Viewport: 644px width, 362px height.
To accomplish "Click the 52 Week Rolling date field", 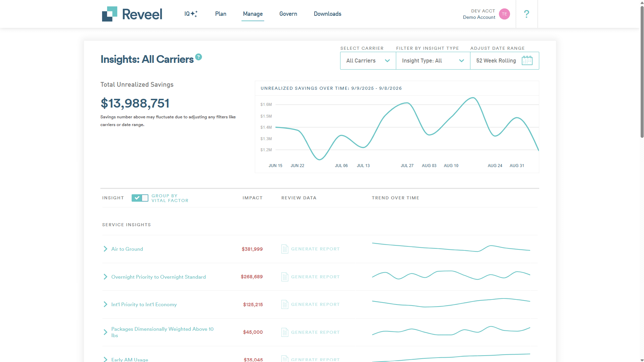I will point(504,61).
